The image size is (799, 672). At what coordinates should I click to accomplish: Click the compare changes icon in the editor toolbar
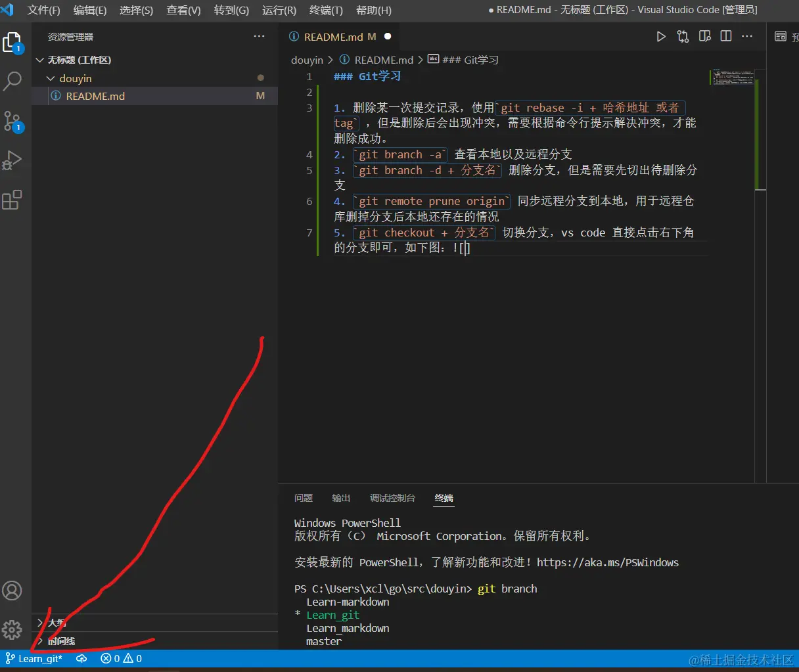pyautogui.click(x=683, y=36)
